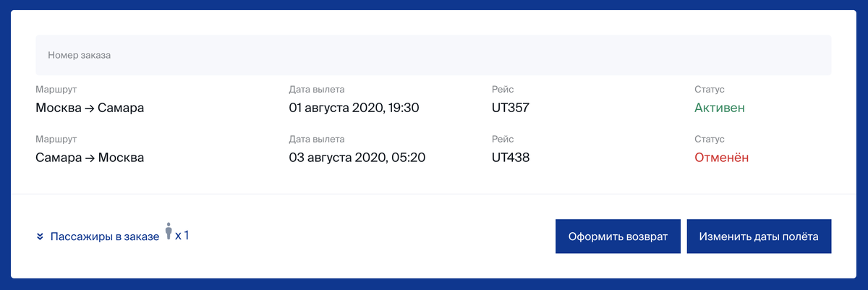Click flight number UT438
Screen dimensions: 868x290
(x=510, y=157)
